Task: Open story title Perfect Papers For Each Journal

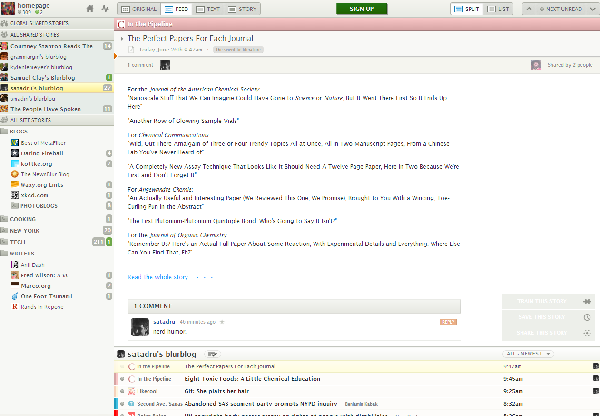Action: pos(190,38)
